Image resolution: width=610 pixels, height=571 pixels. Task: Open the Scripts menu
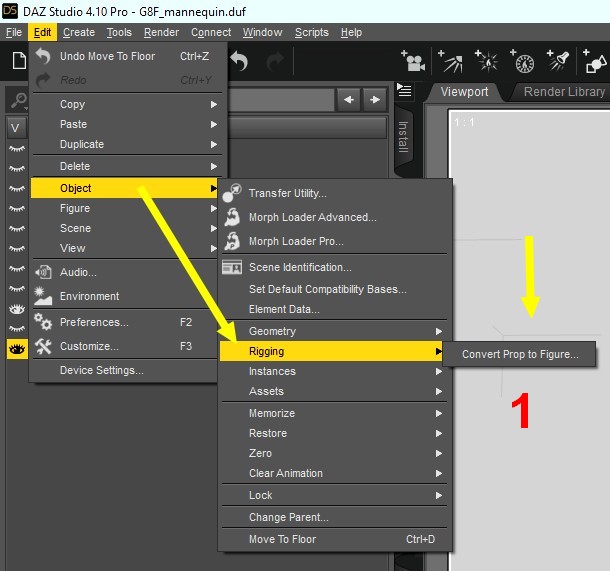[312, 32]
